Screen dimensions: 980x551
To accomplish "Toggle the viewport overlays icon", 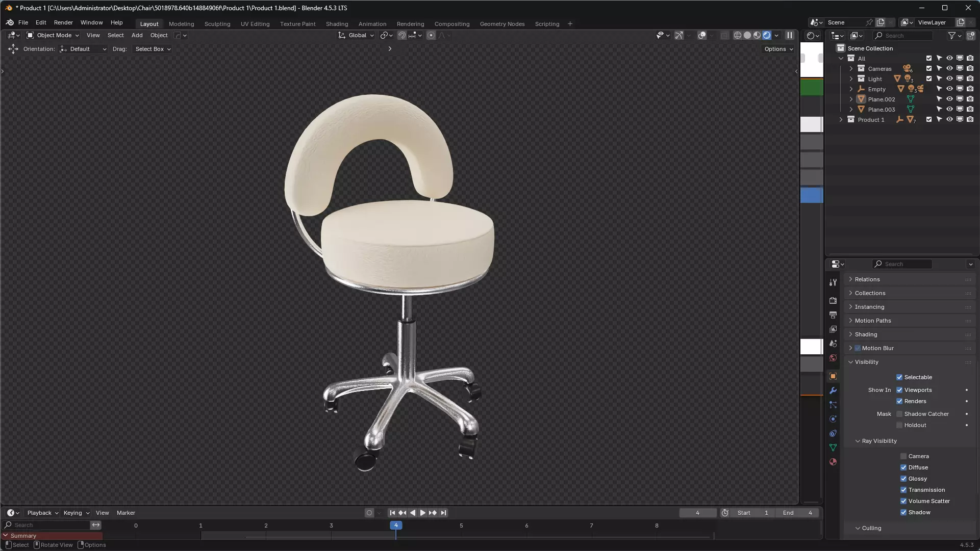I will [x=702, y=35].
